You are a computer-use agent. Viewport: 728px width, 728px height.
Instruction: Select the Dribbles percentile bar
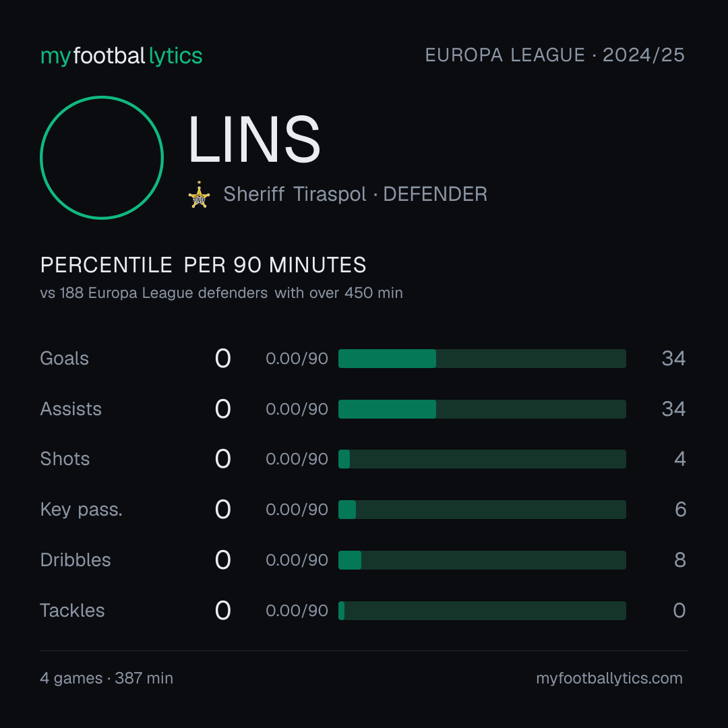[x=482, y=560]
